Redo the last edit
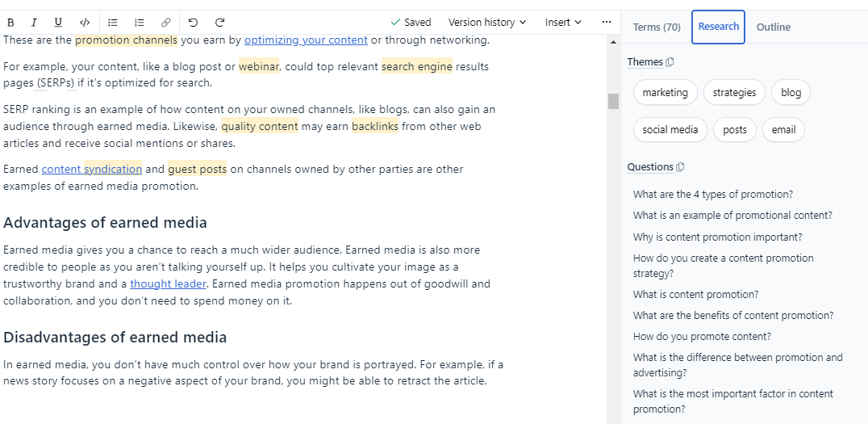The width and height of the screenshot is (868, 424). (x=219, y=23)
